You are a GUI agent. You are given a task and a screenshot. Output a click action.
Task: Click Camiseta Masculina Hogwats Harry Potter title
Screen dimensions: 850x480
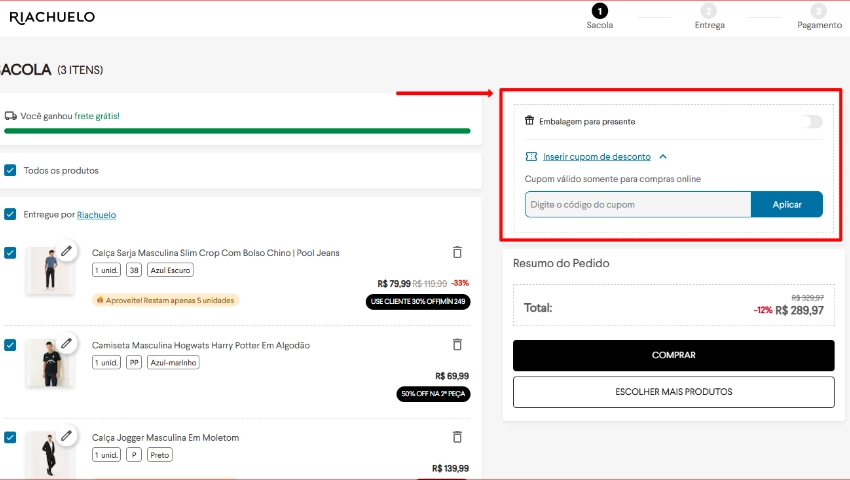pyautogui.click(x=201, y=345)
